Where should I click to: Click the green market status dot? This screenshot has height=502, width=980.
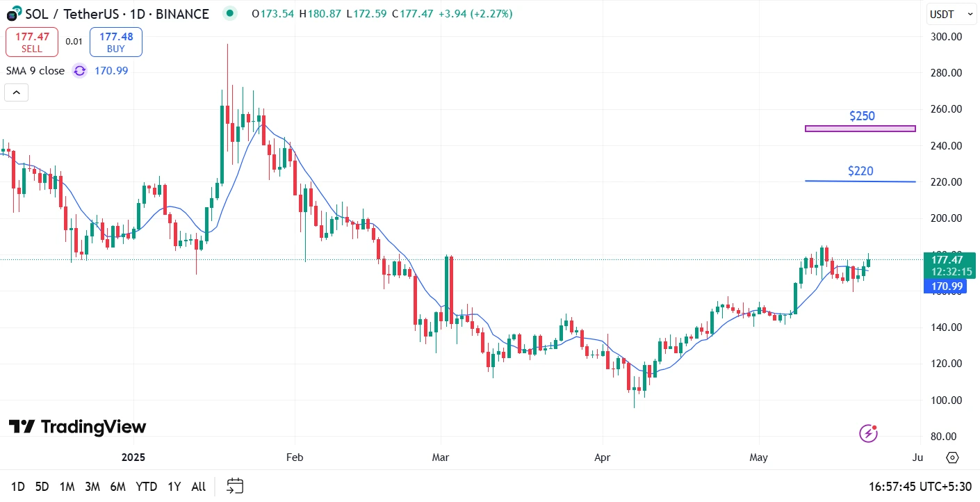click(x=229, y=13)
